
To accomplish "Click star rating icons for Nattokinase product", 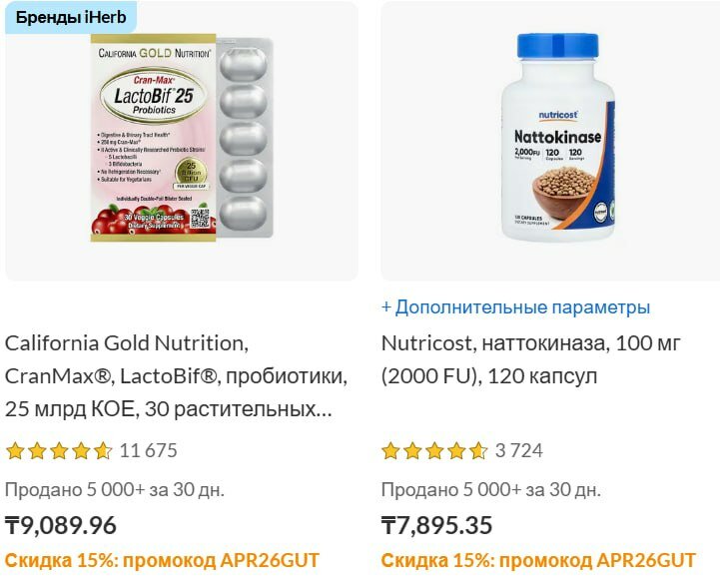I will [434, 451].
